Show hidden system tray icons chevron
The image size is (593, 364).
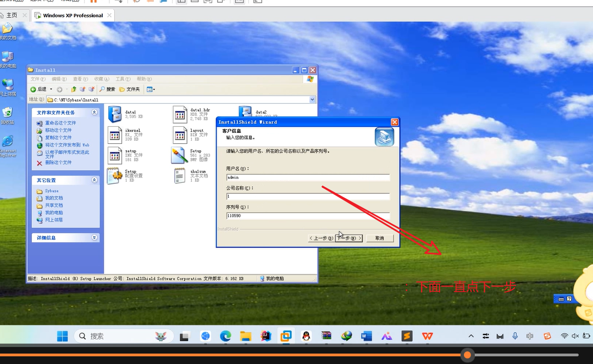[471, 336]
